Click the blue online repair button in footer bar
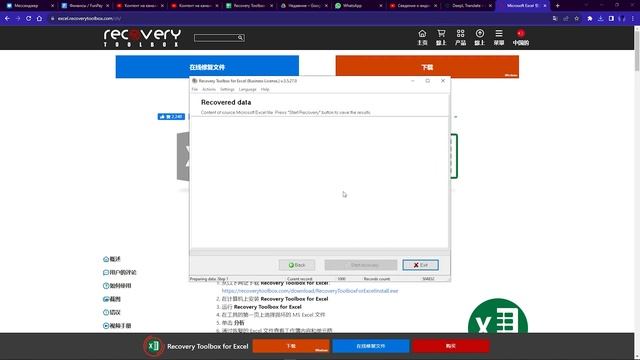This screenshot has height=360, width=640. [x=371, y=346]
